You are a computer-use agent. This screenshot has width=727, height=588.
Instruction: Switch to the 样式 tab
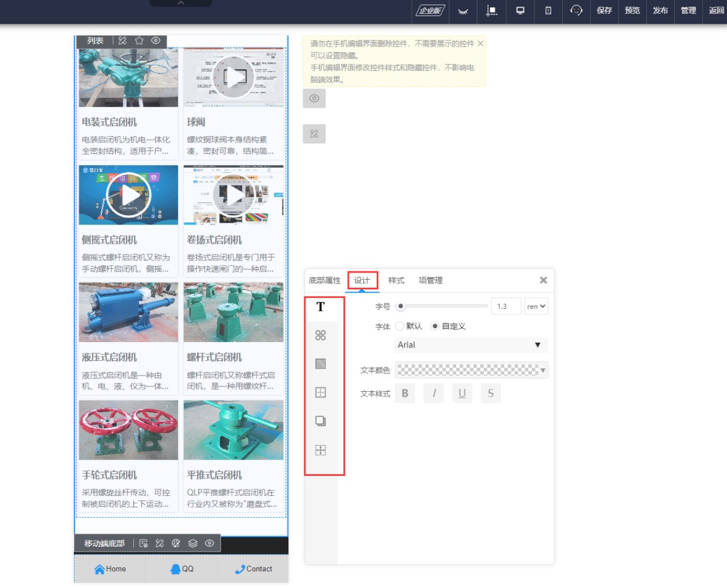pyautogui.click(x=396, y=280)
